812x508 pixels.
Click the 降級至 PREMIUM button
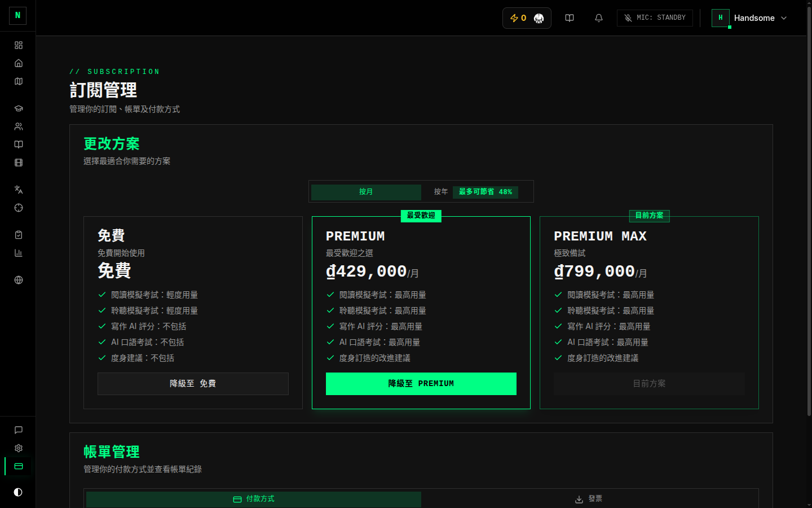[x=421, y=384]
